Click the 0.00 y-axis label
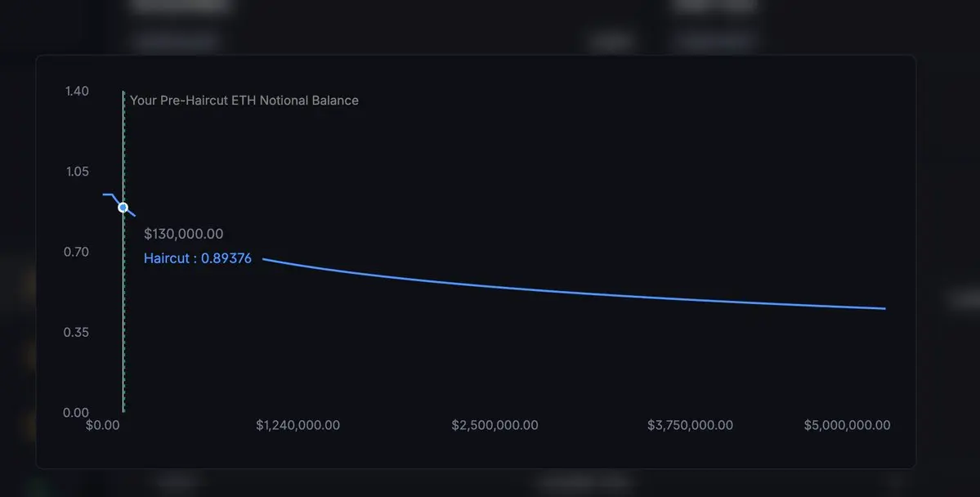The width and height of the screenshot is (980, 497). click(x=76, y=413)
